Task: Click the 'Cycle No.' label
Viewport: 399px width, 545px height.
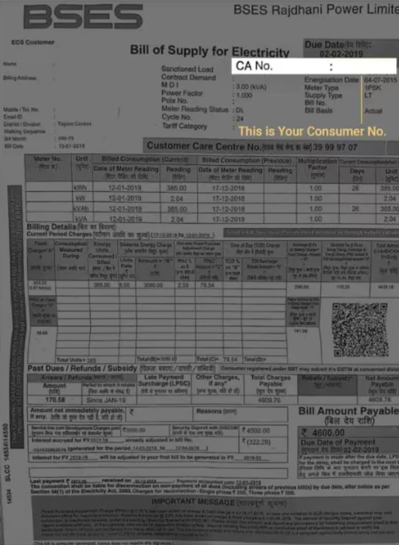Action: point(176,117)
